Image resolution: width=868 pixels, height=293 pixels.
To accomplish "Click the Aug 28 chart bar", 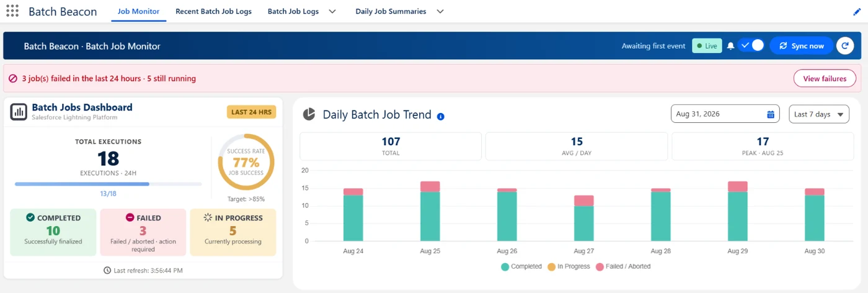I will 660,215.
